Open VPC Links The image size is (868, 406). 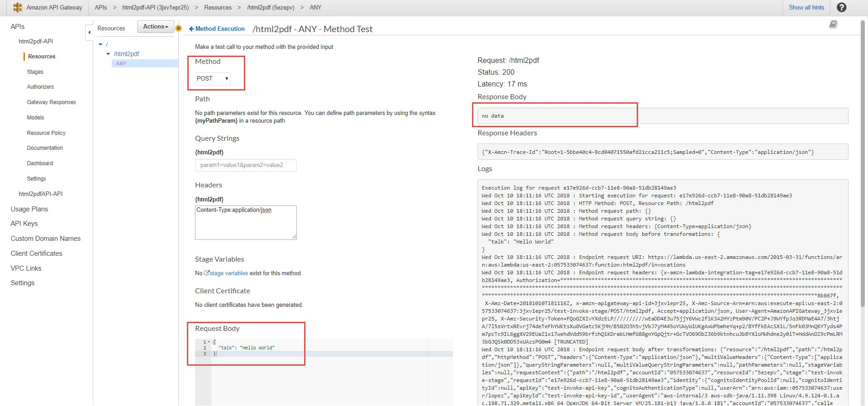26,268
